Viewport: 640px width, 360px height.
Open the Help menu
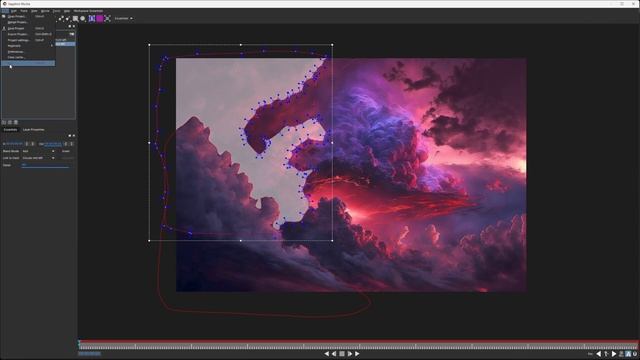point(67,11)
